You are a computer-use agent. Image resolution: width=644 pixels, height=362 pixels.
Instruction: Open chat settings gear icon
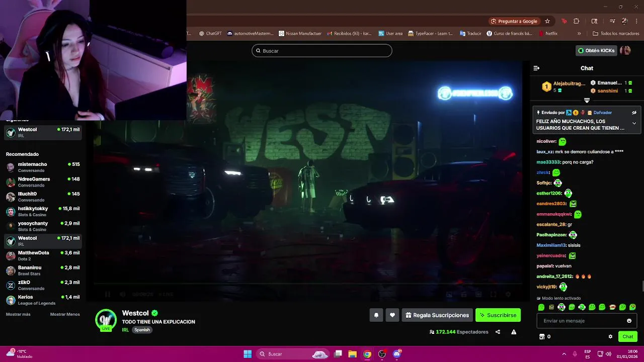pyautogui.click(x=610, y=337)
